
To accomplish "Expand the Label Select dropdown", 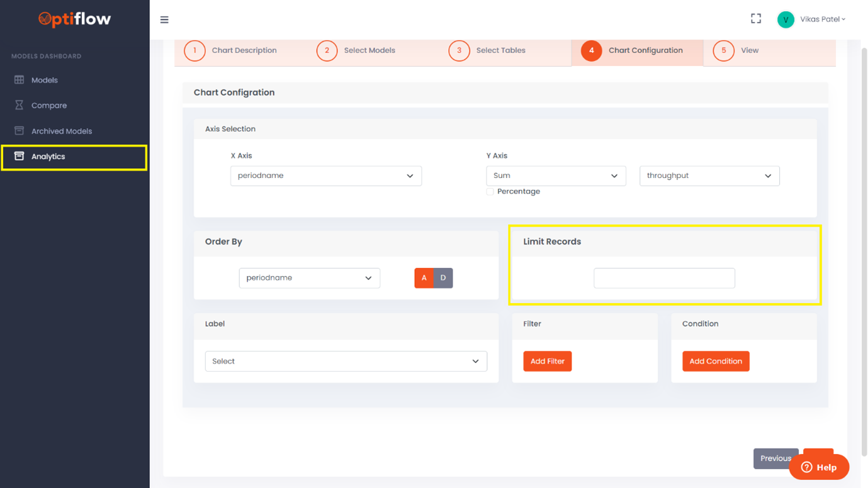I will click(346, 361).
